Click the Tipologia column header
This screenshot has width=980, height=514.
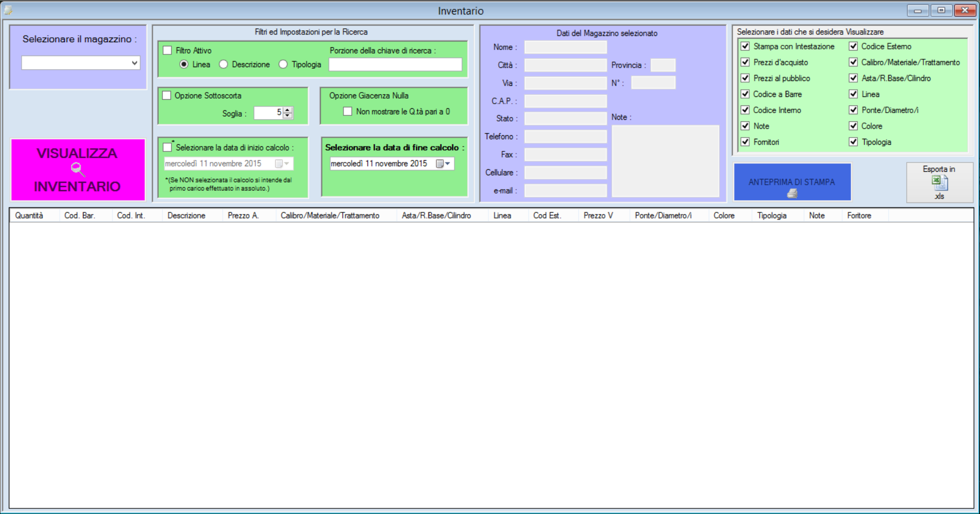point(777,215)
